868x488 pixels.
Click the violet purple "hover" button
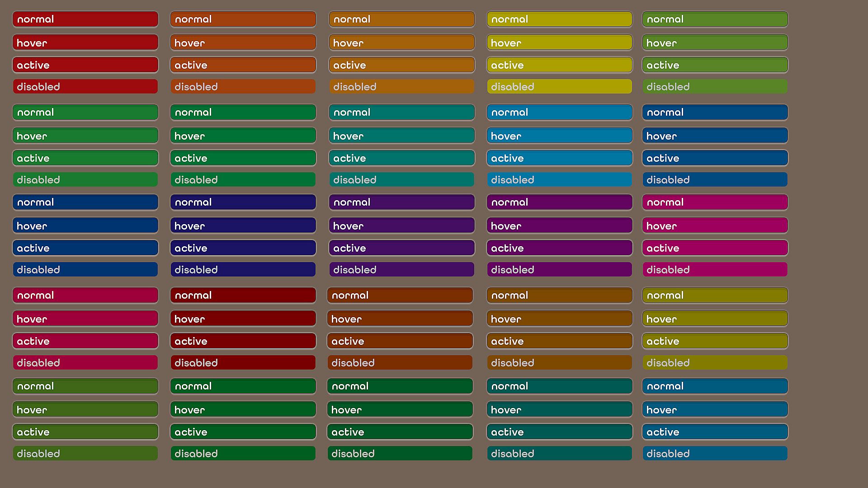(401, 225)
